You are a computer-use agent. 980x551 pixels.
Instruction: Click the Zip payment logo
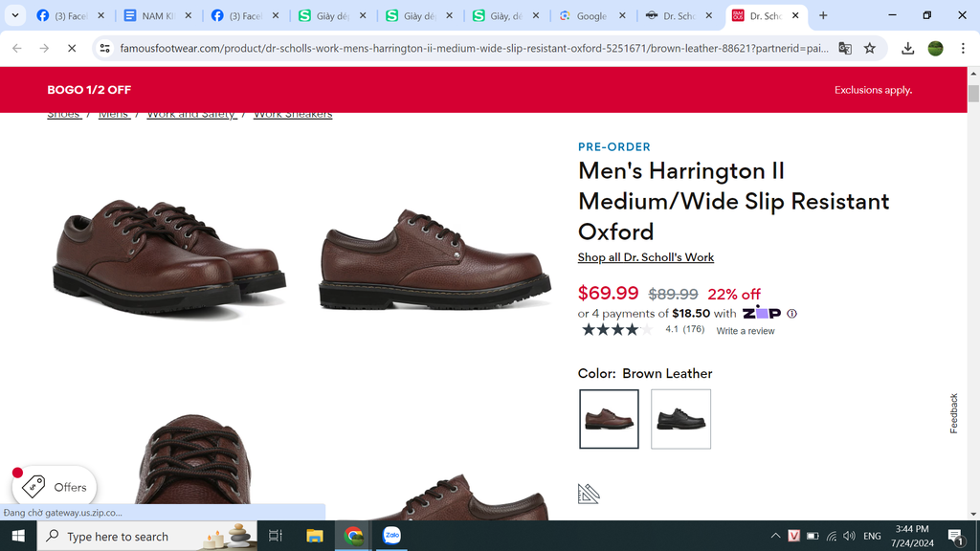pos(761,313)
